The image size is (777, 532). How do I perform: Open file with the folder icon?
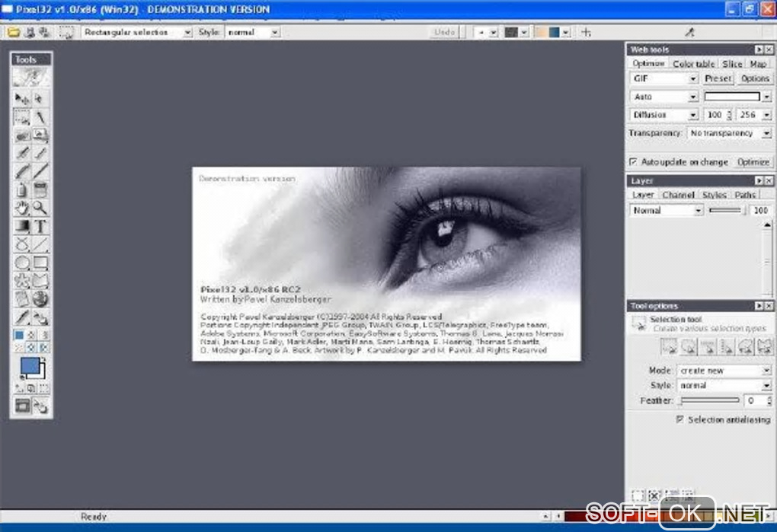[14, 32]
